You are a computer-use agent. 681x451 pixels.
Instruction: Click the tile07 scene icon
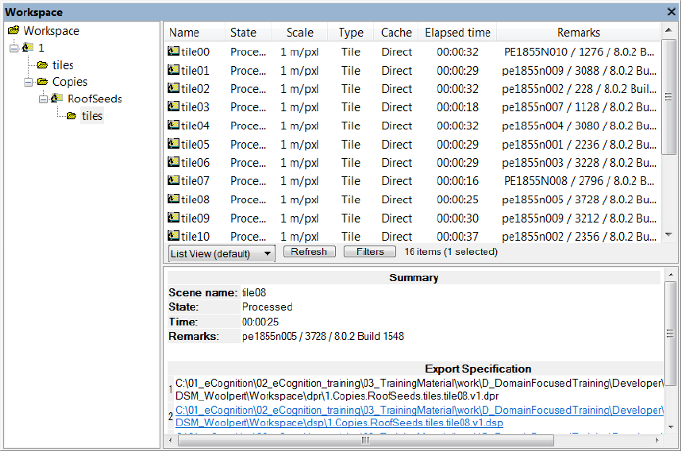pyautogui.click(x=174, y=181)
